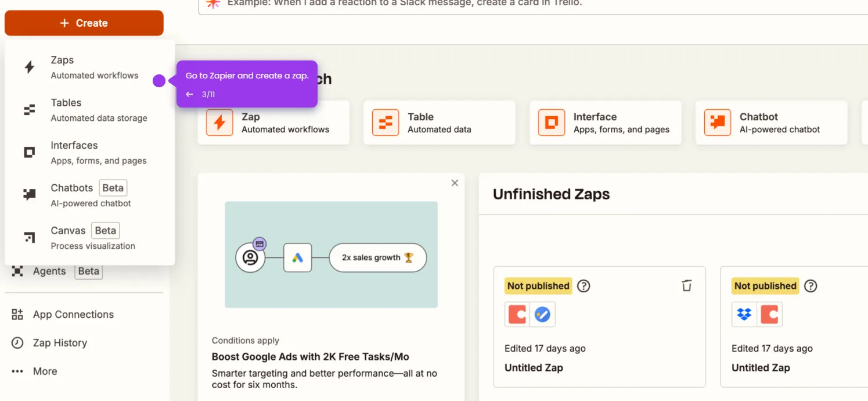This screenshot has width=868, height=401.
Task: Click the orange Table card icon
Action: 386,123
